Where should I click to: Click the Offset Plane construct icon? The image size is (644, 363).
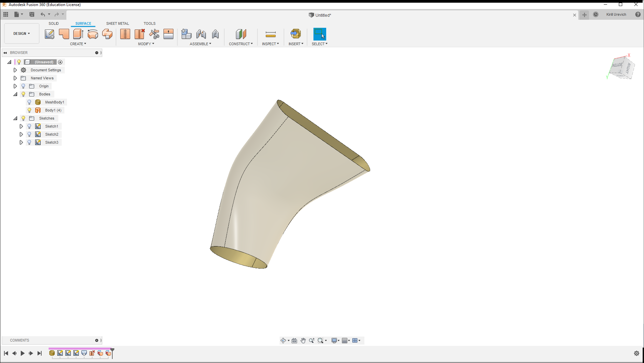[241, 34]
